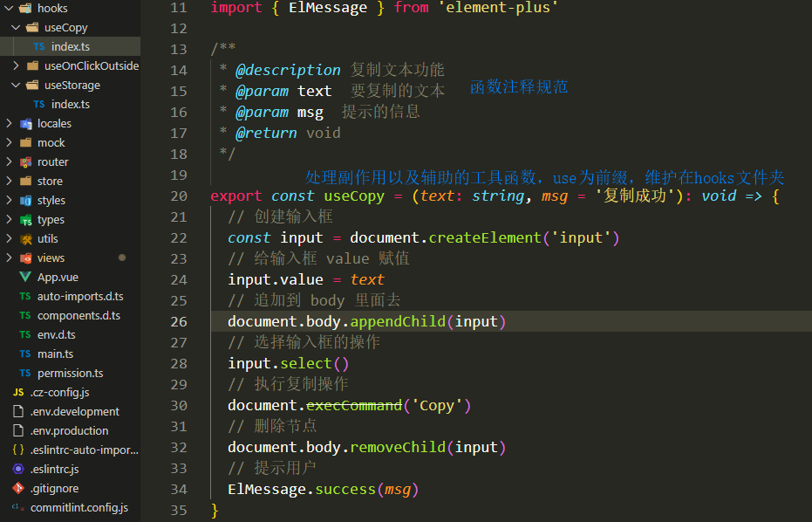Open the commitlint.config.js file

pos(79,507)
